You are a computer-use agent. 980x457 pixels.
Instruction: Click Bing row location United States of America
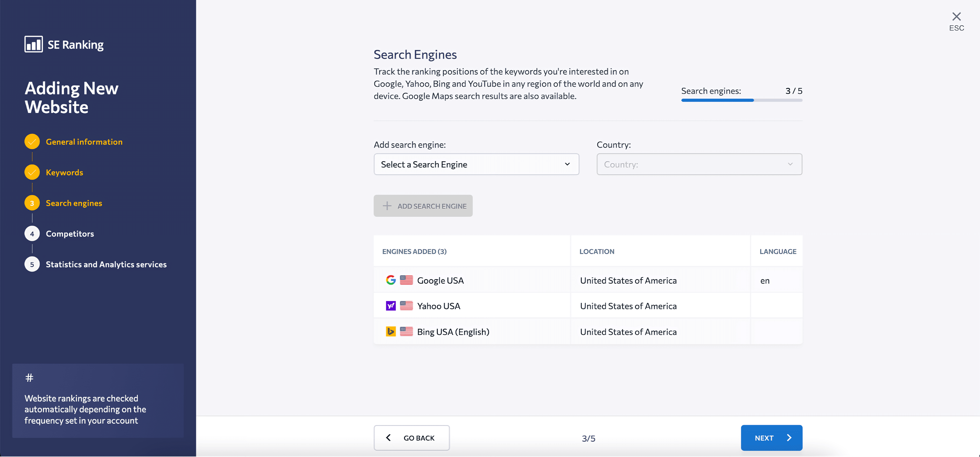(628, 332)
